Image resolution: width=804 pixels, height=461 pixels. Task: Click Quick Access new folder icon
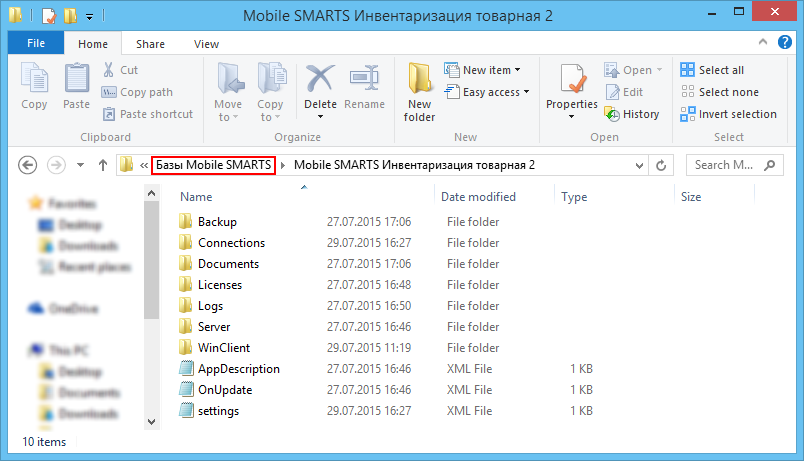pyautogui.click(x=70, y=15)
